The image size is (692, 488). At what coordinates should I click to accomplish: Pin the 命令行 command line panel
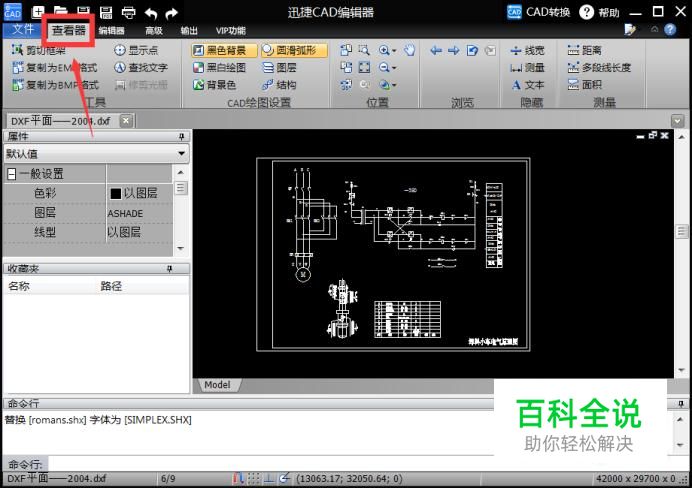point(681,404)
